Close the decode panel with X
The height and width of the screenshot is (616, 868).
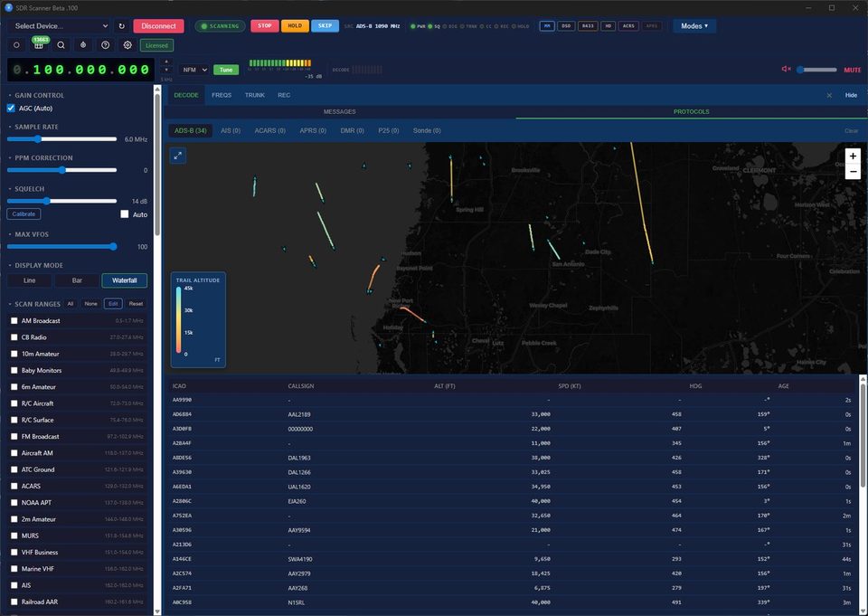click(x=829, y=95)
